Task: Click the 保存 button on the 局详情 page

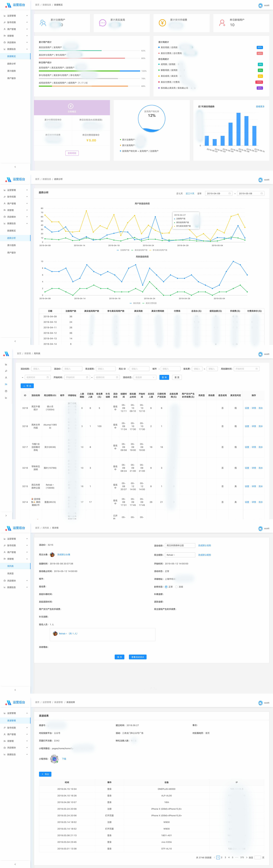Action: [120, 657]
